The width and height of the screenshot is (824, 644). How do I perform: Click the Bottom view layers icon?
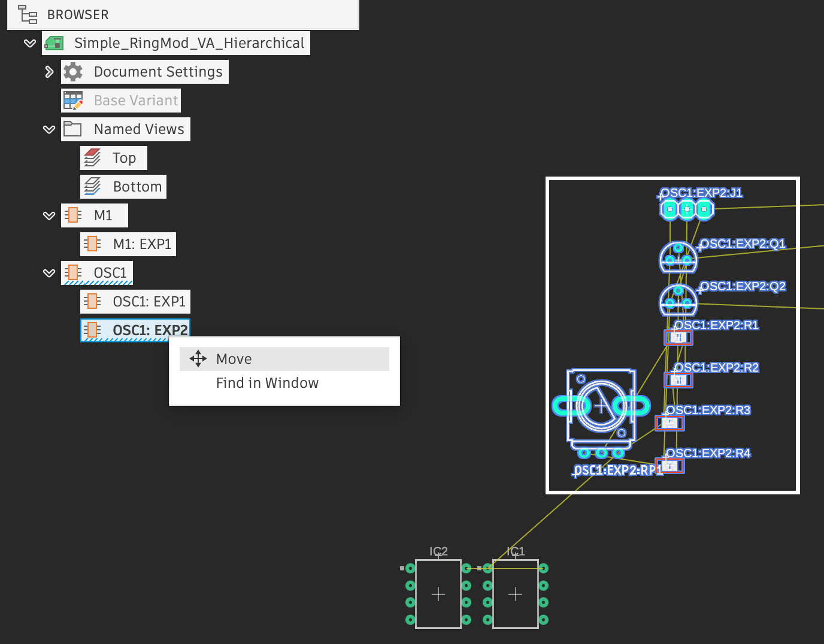tap(92, 186)
